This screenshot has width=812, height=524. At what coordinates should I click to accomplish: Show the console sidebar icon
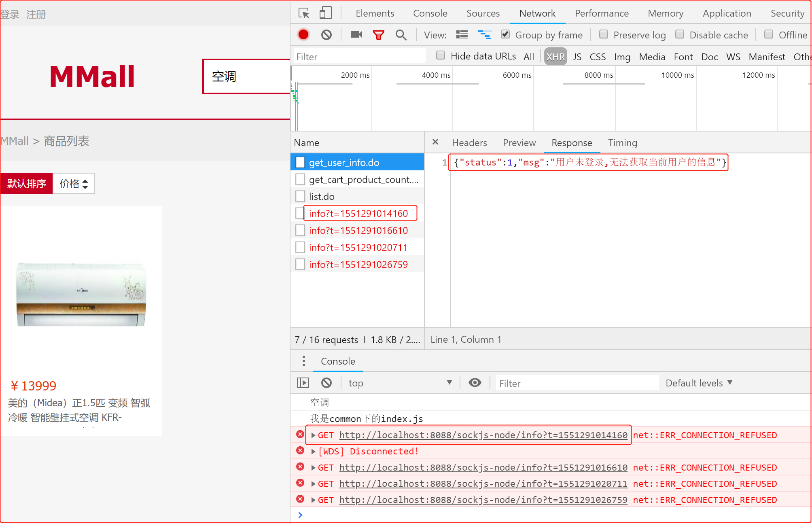tap(303, 383)
